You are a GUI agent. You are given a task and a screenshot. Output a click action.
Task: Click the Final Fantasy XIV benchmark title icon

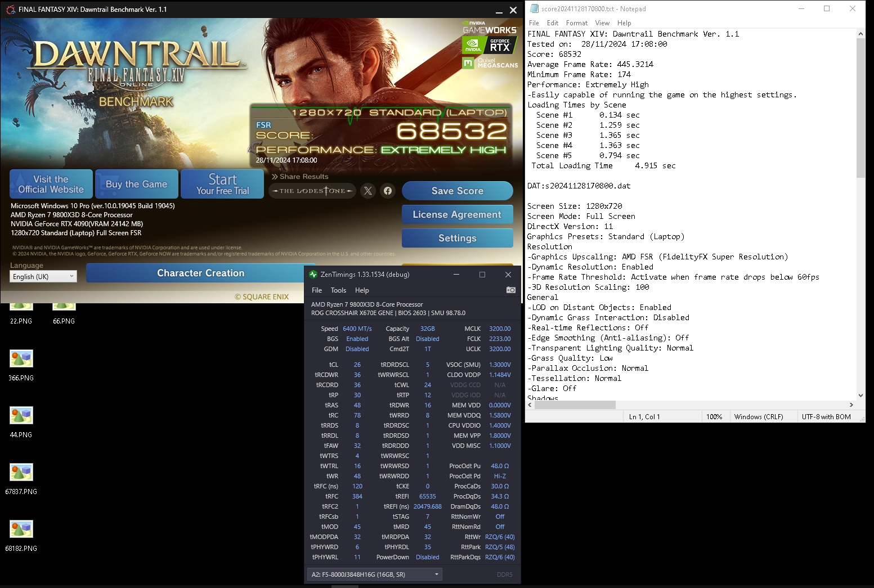tap(10, 10)
